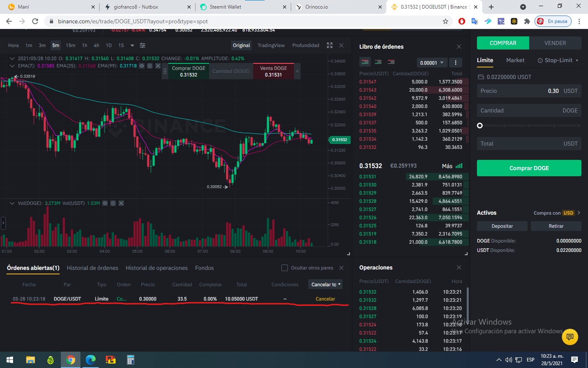588x368 pixels.
Task: Open Volume indicator settings
Action: [x=113, y=203]
